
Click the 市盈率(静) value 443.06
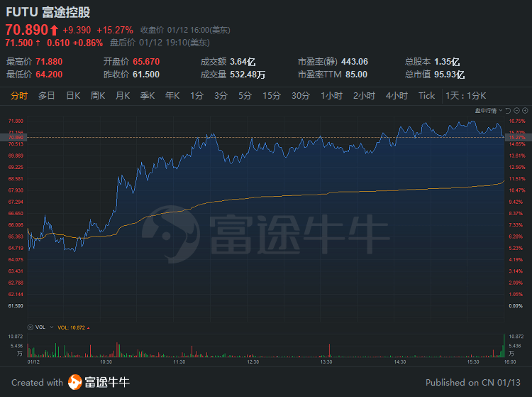pyautogui.click(x=355, y=62)
